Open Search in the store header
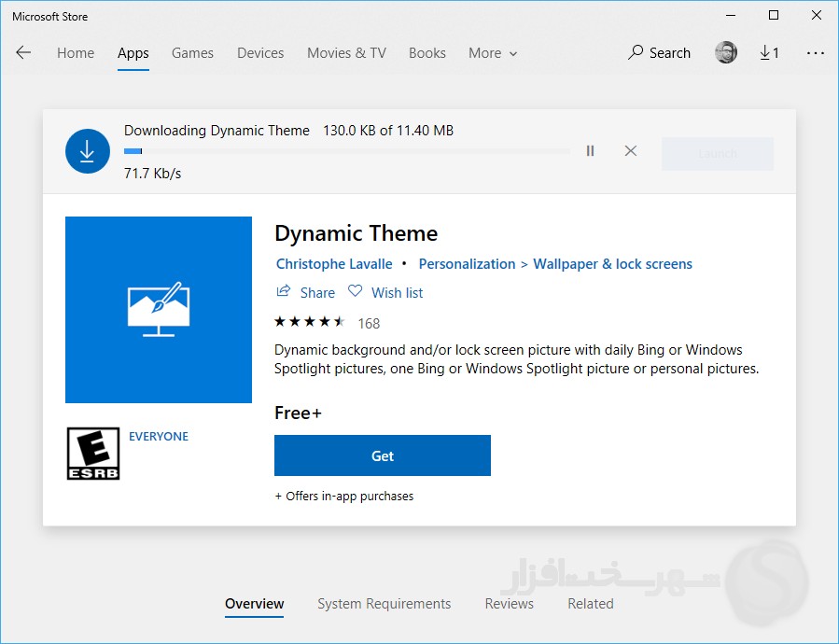The image size is (839, 644). tap(659, 53)
